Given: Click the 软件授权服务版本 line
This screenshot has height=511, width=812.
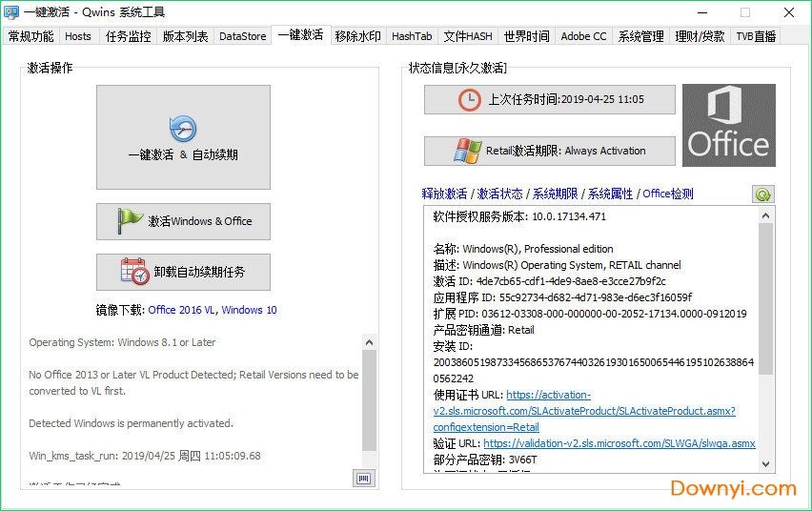Looking at the screenshot, I should click(519, 216).
